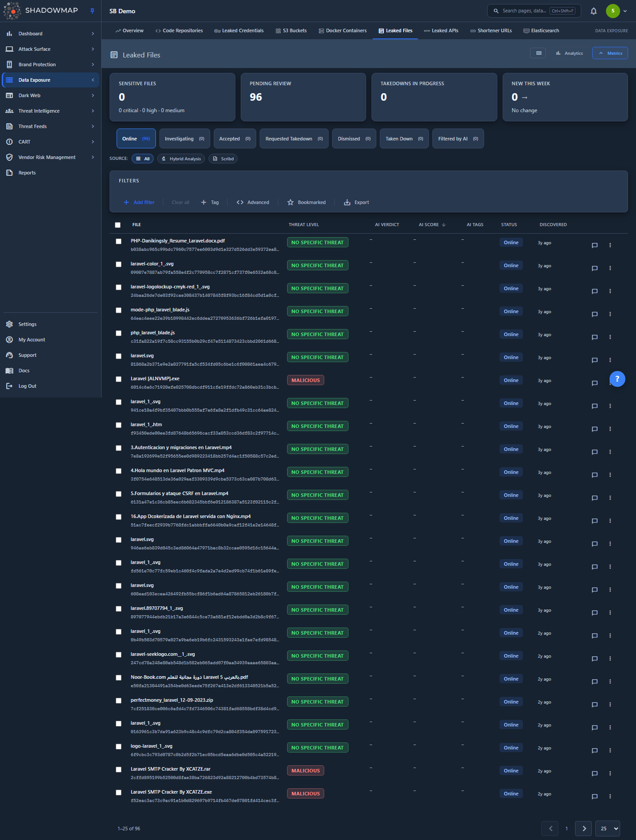Open row menu for 16.App Dcokerizada de Laravel

pyautogui.click(x=610, y=521)
